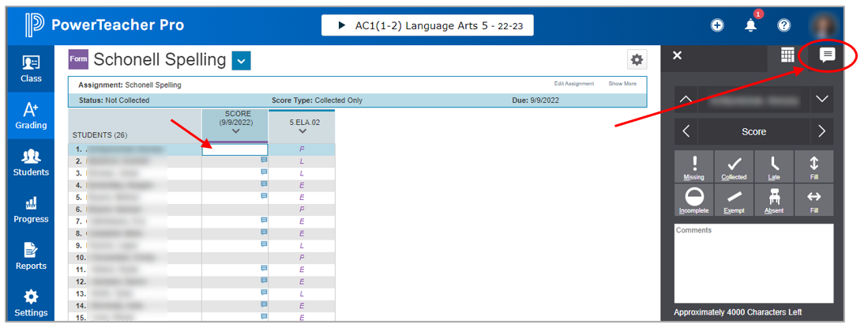Viewport: 868px width, 325px height.
Task: Expand the 5.ELA.02 column chevron
Action: [x=302, y=131]
